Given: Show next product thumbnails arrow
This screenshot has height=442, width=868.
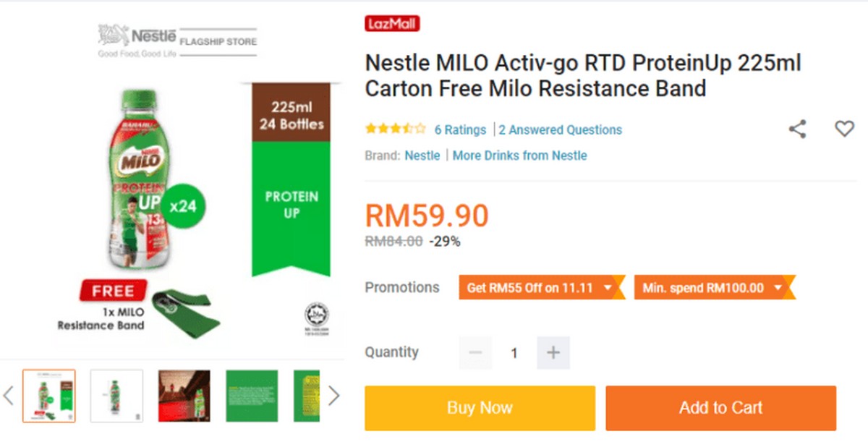Looking at the screenshot, I should (x=333, y=396).
